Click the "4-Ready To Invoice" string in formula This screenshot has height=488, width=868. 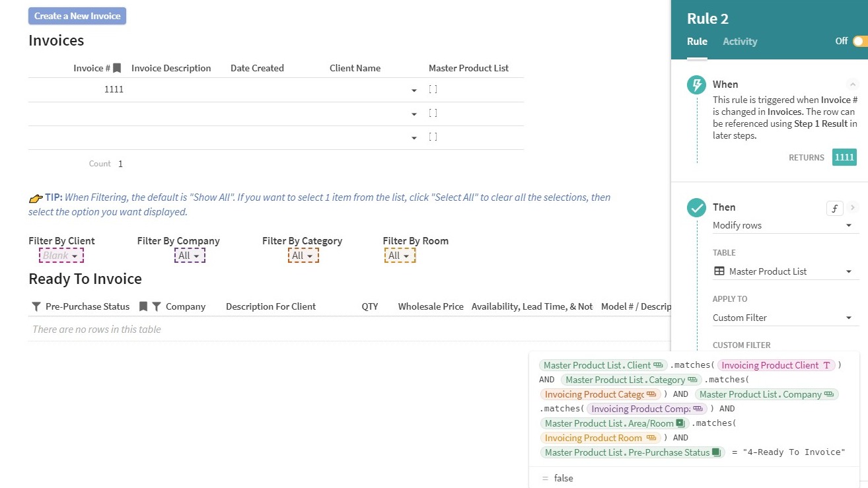[794, 452]
